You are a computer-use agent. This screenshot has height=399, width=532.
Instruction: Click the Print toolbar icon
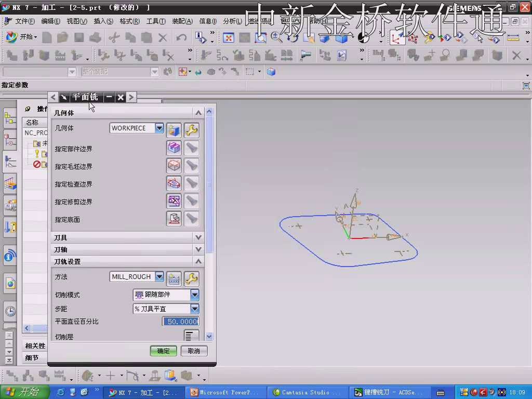click(96, 37)
